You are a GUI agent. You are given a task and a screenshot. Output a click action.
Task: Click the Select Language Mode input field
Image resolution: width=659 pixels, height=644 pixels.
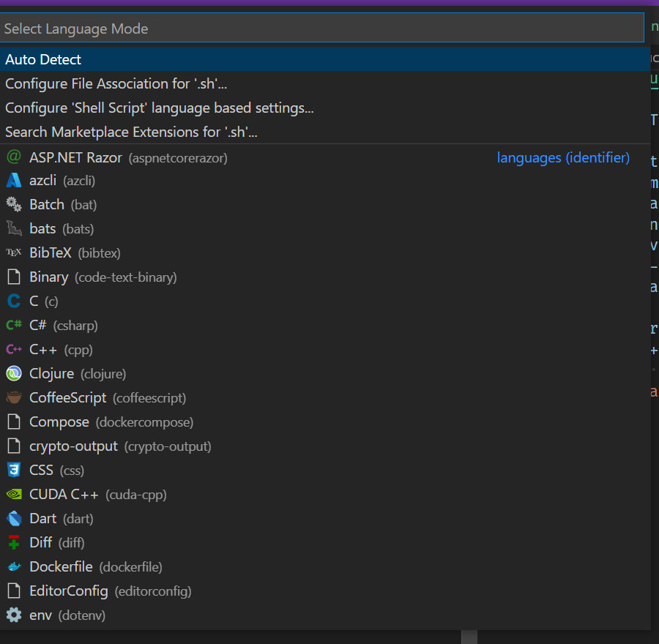pos(322,29)
